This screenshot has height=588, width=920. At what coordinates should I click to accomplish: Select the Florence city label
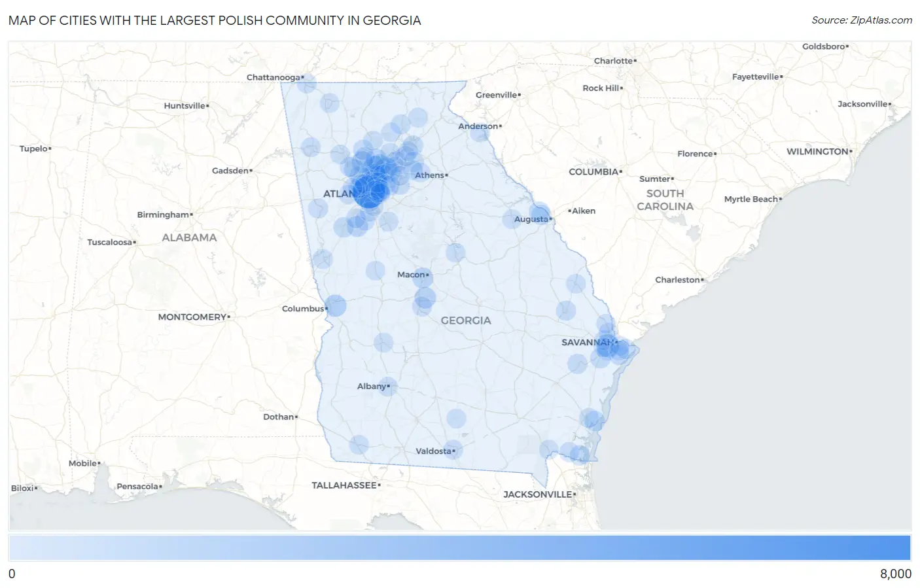[x=696, y=154]
